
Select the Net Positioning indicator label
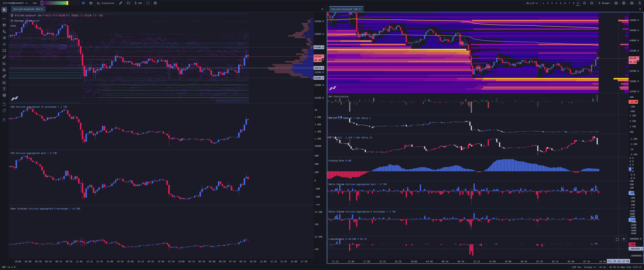click(338, 97)
